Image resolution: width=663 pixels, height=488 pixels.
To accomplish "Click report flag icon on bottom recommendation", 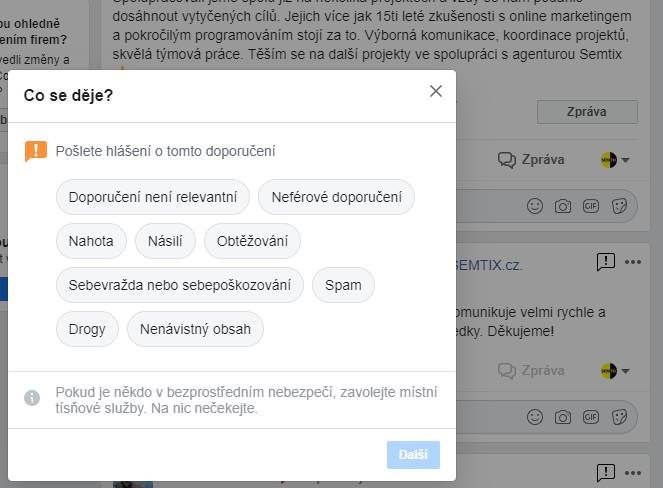I will point(605,473).
